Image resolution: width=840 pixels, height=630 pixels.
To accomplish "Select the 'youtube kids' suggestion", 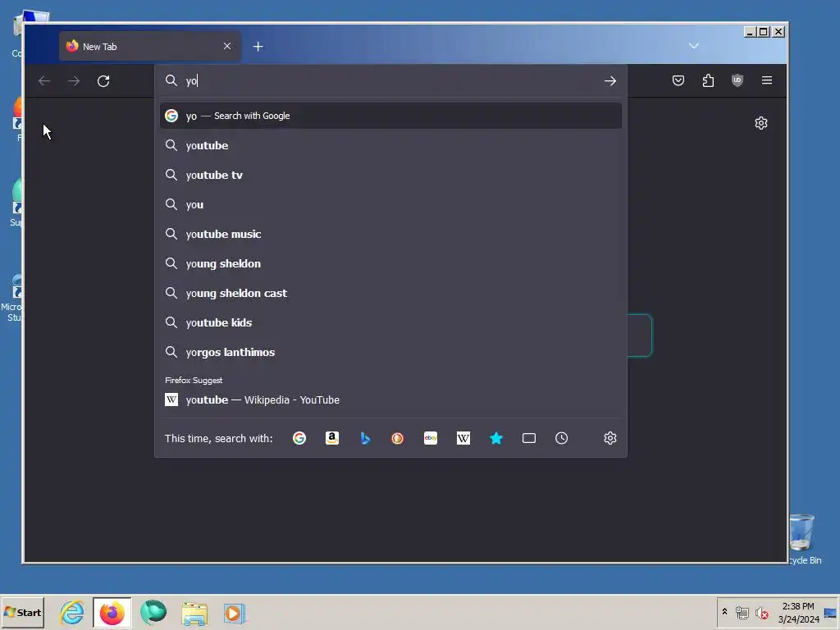I will coord(390,322).
